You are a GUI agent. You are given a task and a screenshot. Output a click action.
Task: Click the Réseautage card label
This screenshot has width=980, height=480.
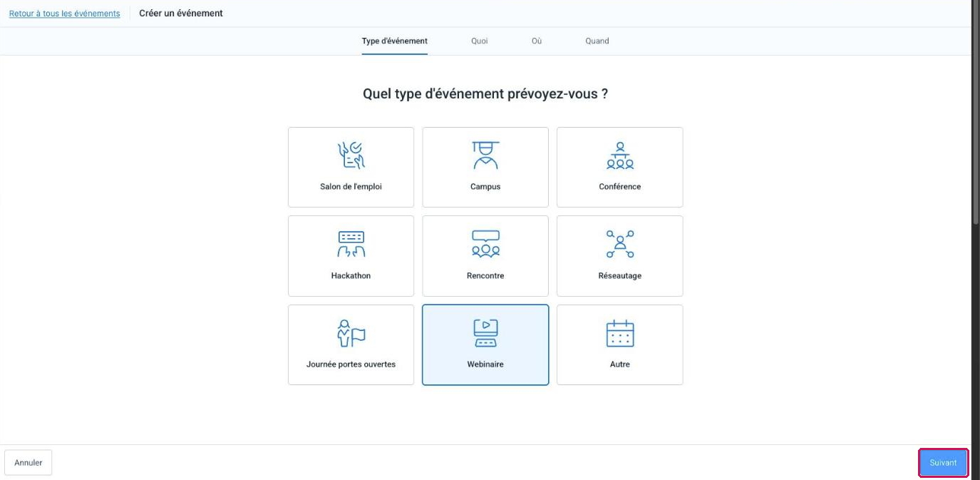[620, 276]
